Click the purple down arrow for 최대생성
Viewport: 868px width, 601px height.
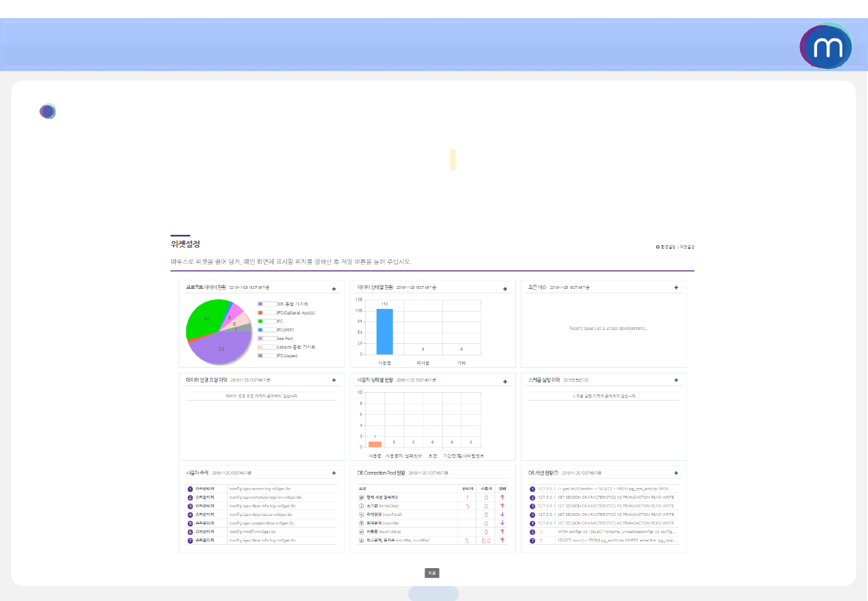tap(502, 514)
